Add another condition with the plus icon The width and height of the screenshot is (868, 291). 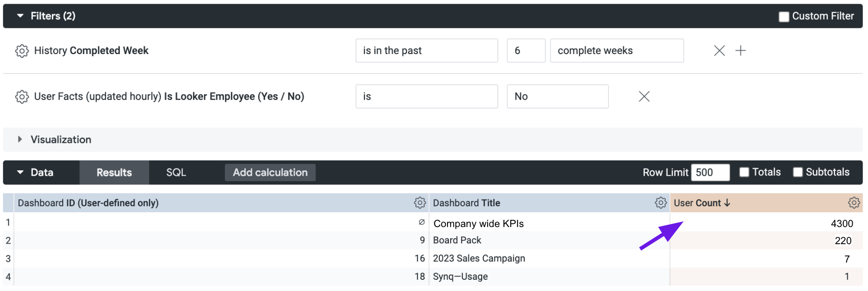click(740, 50)
